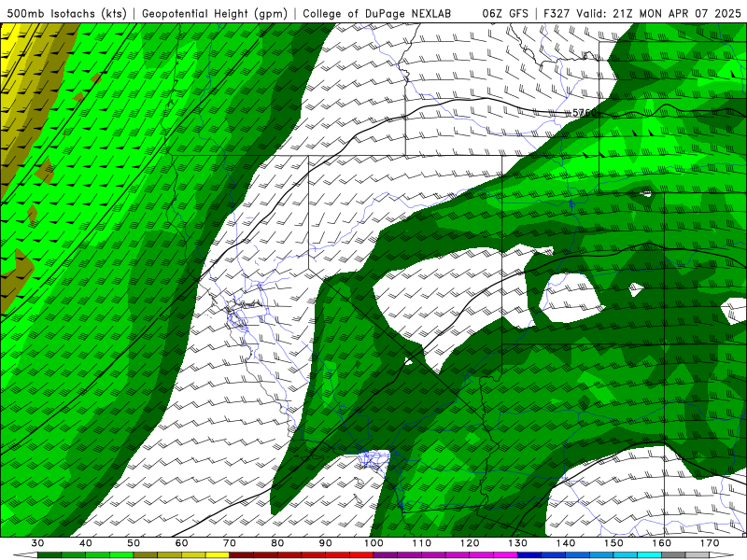
Task: Click the 140 value on the color scale
Action: pos(566,543)
